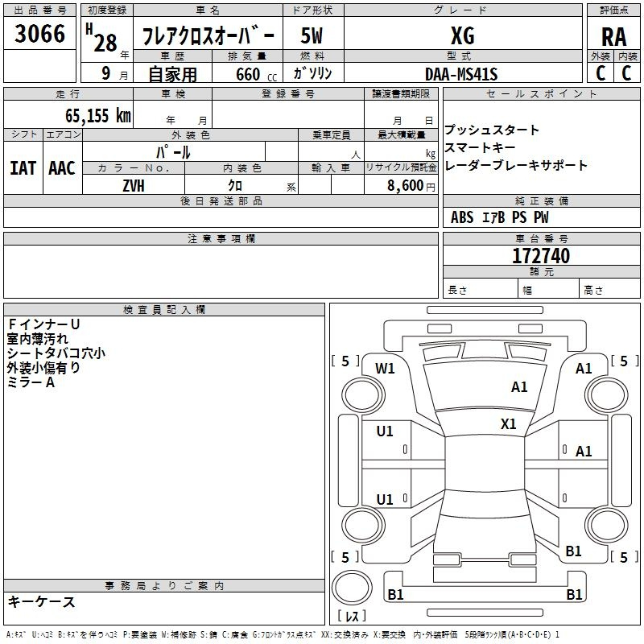Click B1 mark on rear quarter panel

[573, 551]
